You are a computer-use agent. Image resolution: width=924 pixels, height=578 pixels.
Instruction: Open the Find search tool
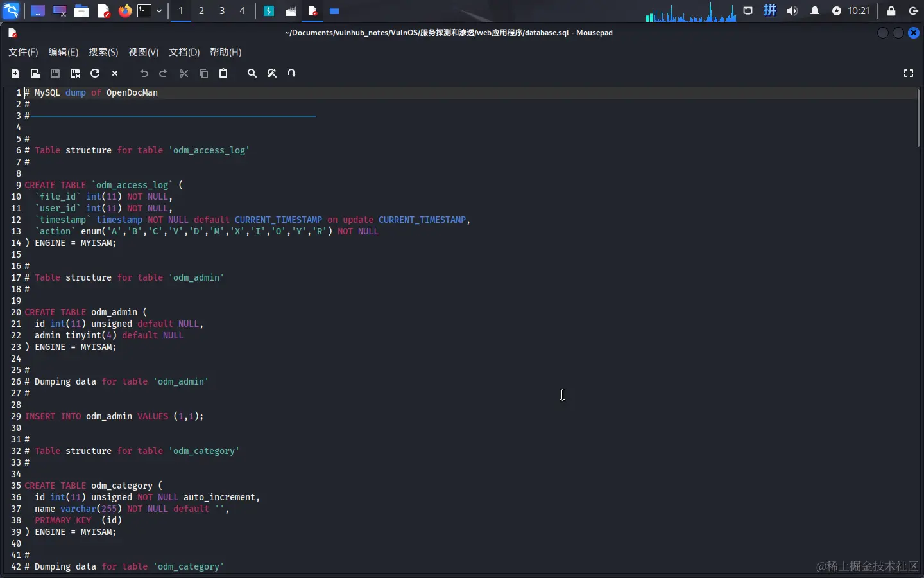pos(252,73)
